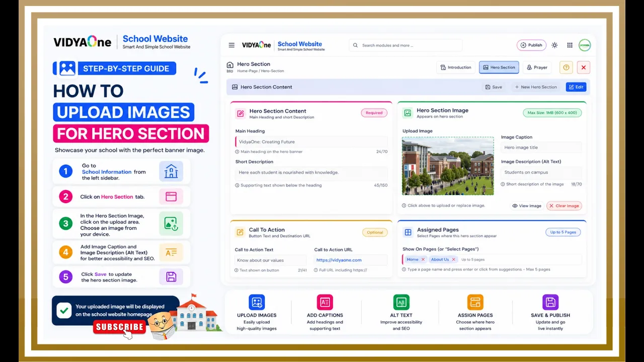Remove the Home page tag
Viewport: 644px width, 362px height.
coord(423,259)
